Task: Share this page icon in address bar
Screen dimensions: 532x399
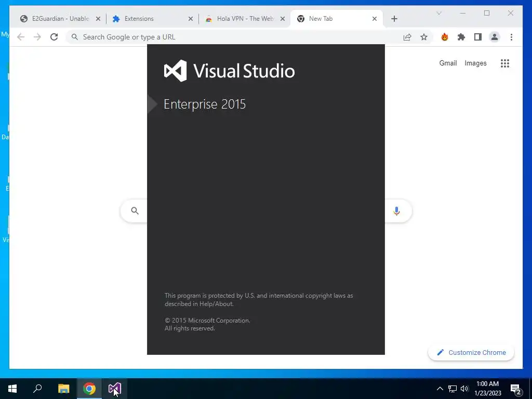Action: click(x=407, y=37)
